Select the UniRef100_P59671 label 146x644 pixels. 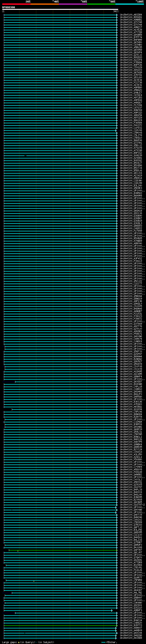point(131,334)
